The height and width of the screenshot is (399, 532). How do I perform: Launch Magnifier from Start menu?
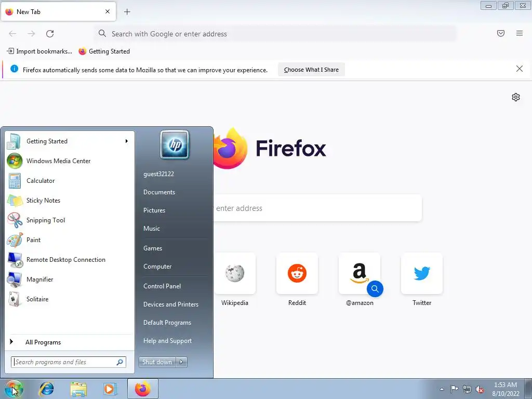click(x=70, y=279)
